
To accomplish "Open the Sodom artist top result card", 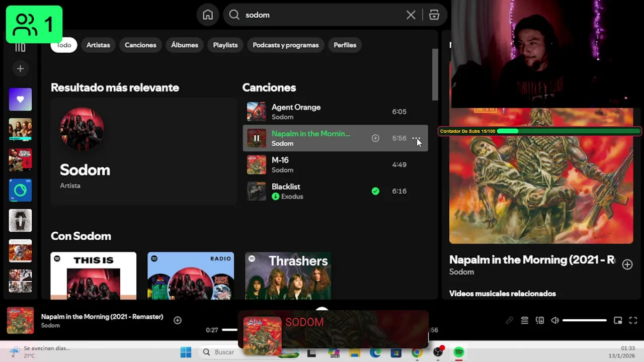I will [x=143, y=151].
